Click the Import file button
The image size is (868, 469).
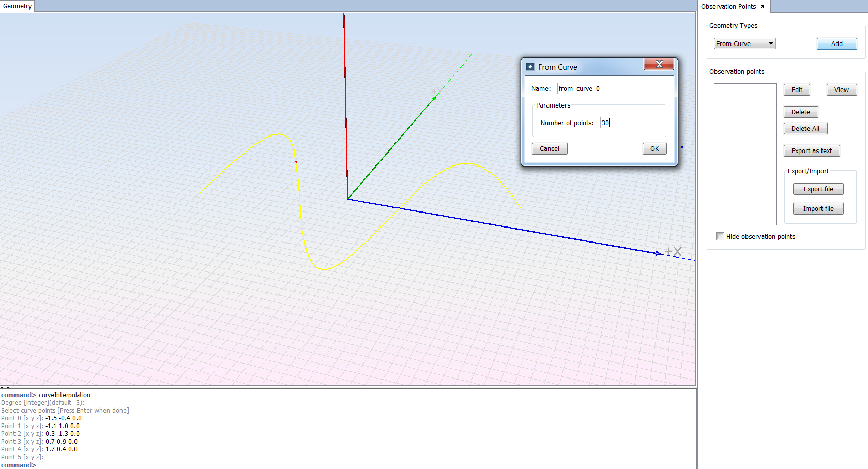tap(818, 209)
